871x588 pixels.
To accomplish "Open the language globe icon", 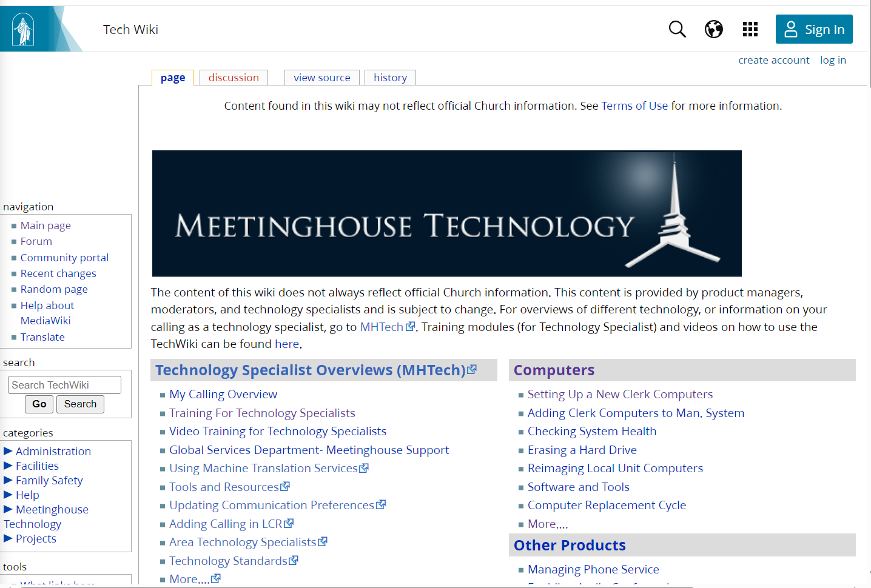I will click(x=714, y=29).
